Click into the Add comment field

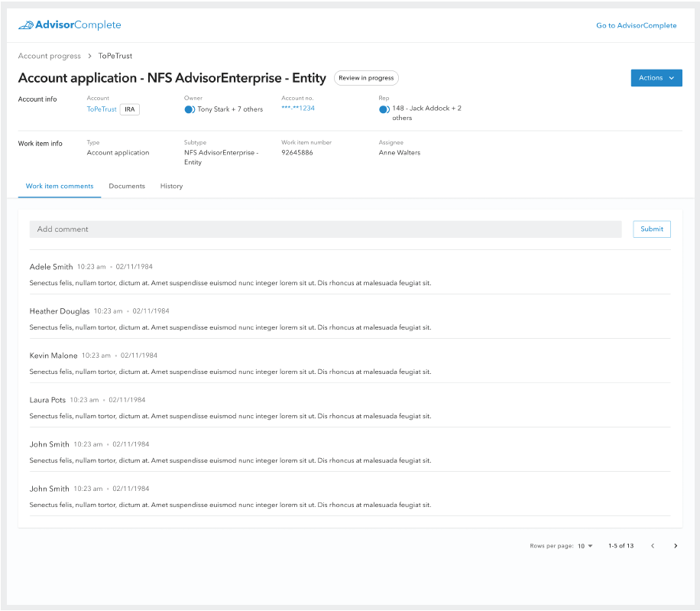[326, 229]
